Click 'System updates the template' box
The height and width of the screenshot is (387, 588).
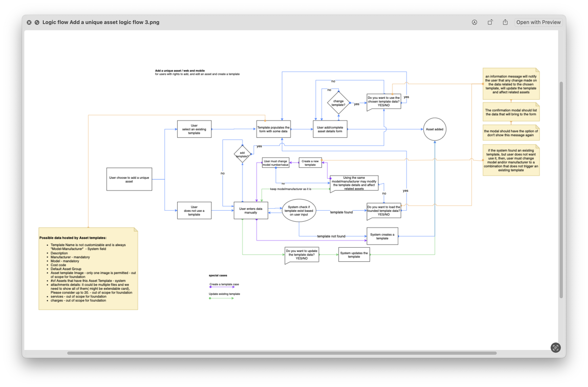pyautogui.click(x=354, y=255)
